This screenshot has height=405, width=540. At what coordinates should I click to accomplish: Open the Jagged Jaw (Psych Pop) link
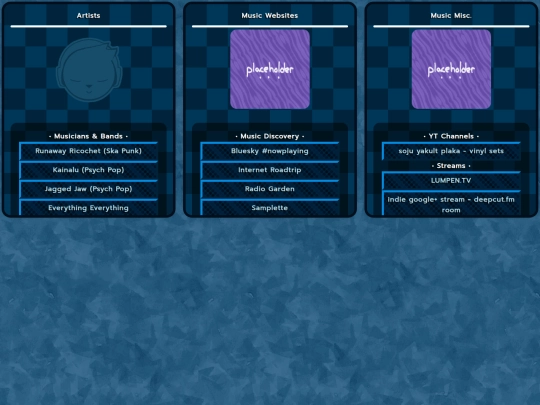pyautogui.click(x=89, y=189)
